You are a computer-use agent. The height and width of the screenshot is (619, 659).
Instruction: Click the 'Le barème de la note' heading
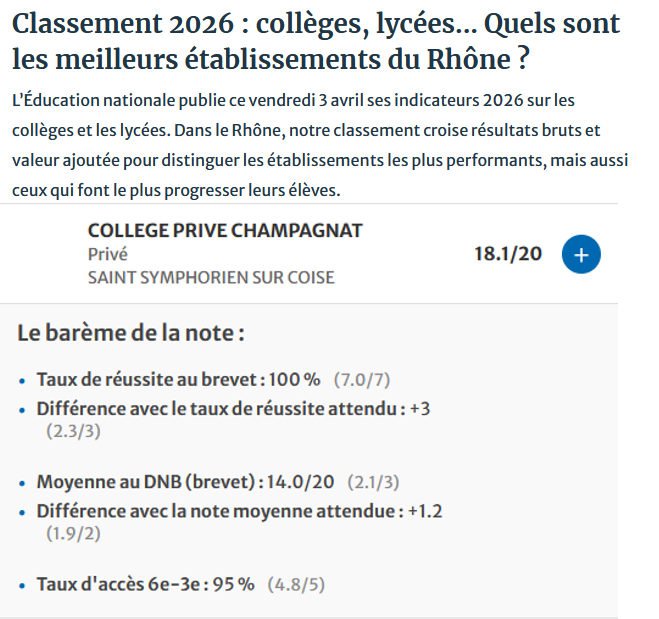(x=131, y=333)
